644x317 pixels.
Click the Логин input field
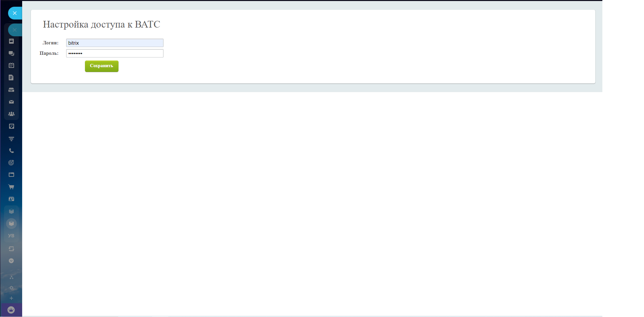pos(114,43)
